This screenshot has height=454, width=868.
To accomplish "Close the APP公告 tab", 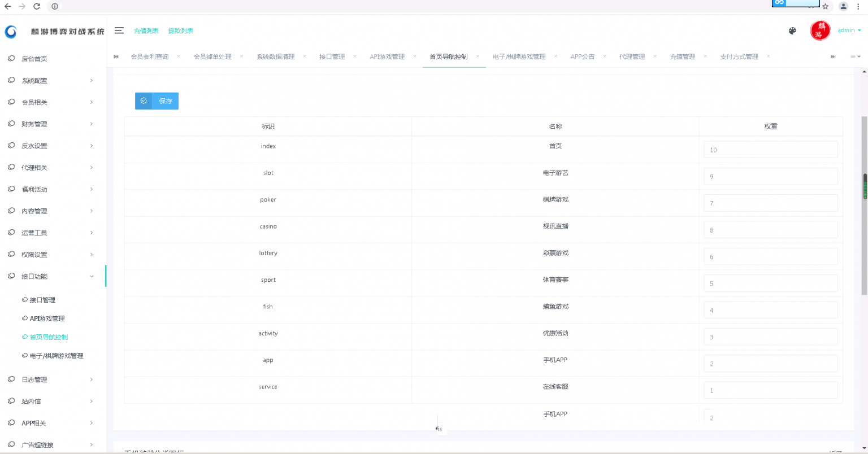I will coord(604,56).
